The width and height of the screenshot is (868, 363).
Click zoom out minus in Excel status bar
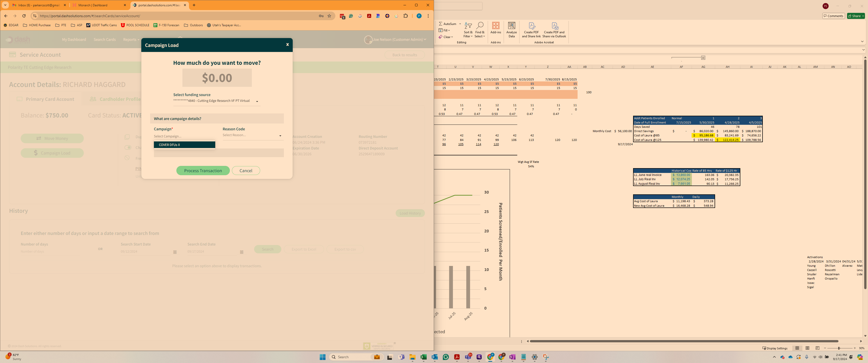(825, 348)
